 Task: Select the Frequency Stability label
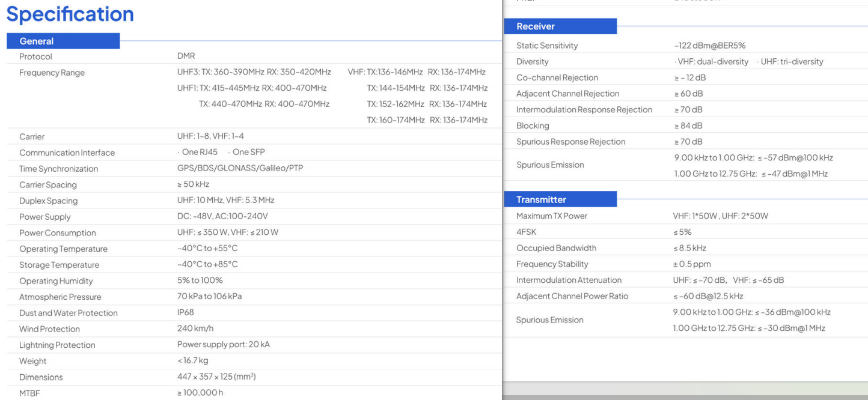pyautogui.click(x=552, y=264)
